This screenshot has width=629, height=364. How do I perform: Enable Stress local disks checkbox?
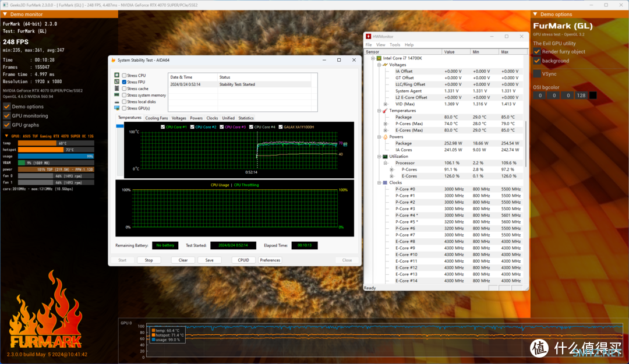click(x=125, y=101)
